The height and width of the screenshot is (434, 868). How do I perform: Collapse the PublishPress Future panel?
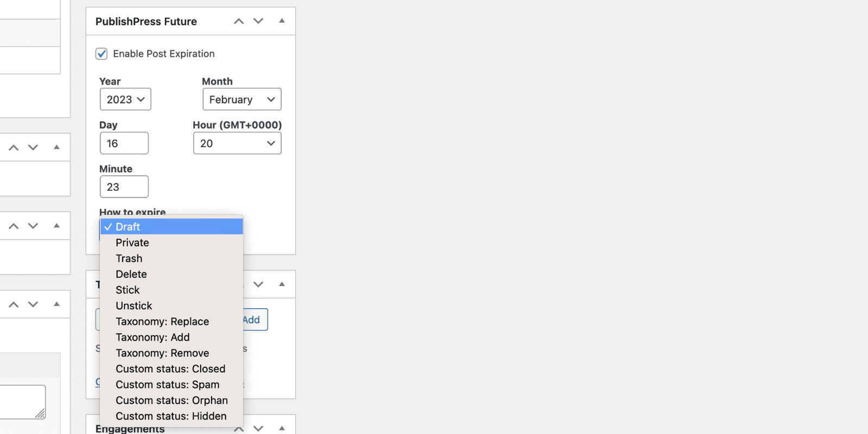click(282, 21)
